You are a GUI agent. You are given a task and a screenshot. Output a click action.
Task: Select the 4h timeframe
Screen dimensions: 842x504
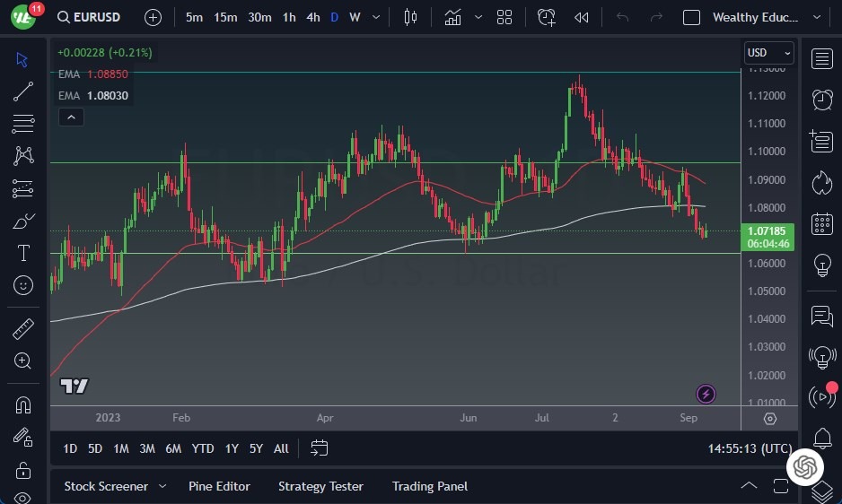pos(312,17)
